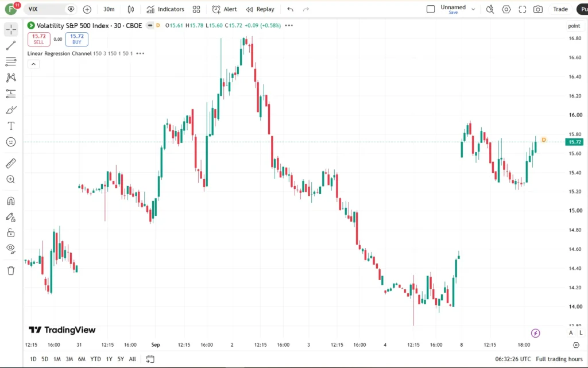This screenshot has height=368, width=588.
Task: Select the 3M time range
Action: point(69,359)
